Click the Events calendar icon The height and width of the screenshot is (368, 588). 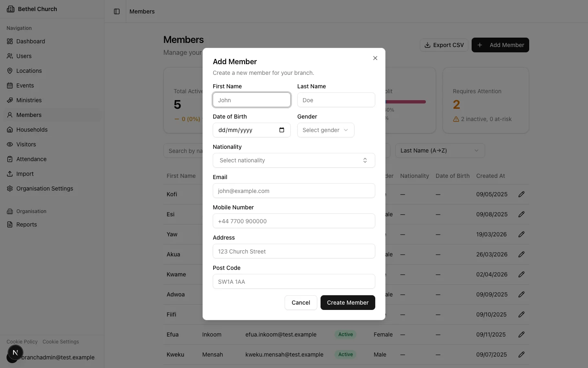pyautogui.click(x=10, y=85)
